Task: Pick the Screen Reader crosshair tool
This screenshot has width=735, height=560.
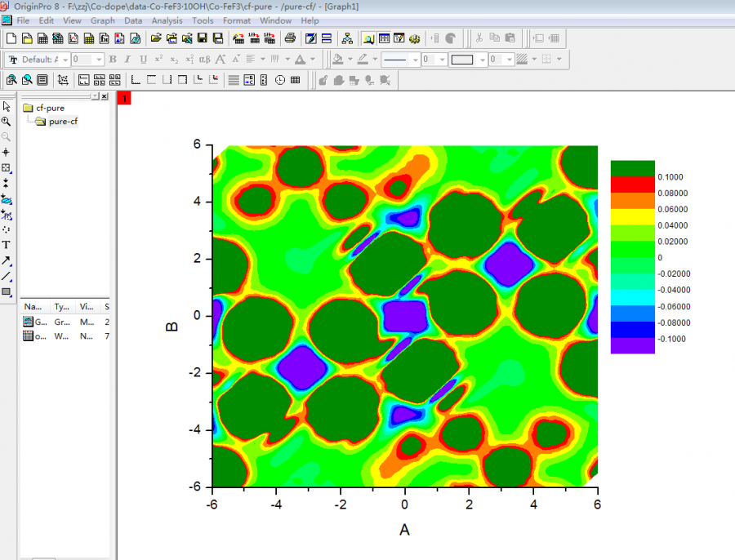Action: 7,152
